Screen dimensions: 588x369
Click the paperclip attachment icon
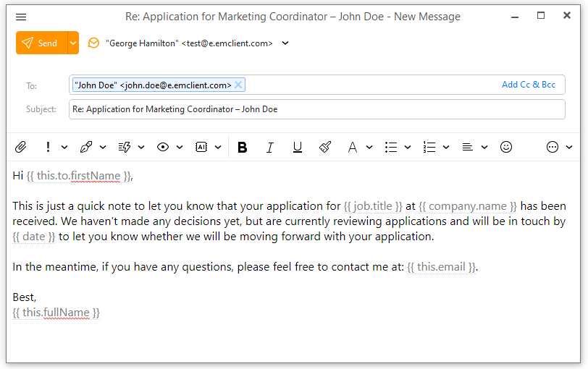(x=21, y=147)
